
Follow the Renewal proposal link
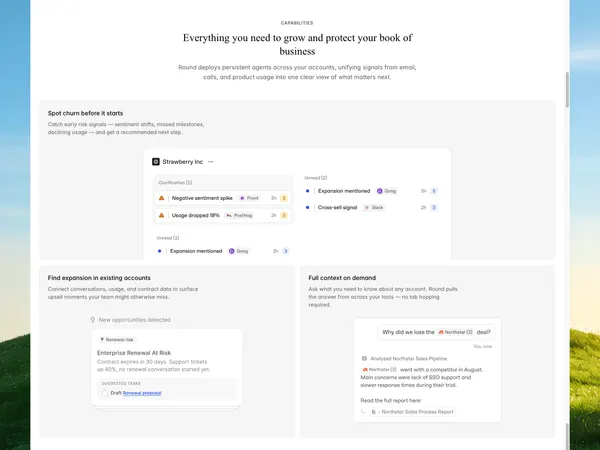pyautogui.click(x=142, y=393)
